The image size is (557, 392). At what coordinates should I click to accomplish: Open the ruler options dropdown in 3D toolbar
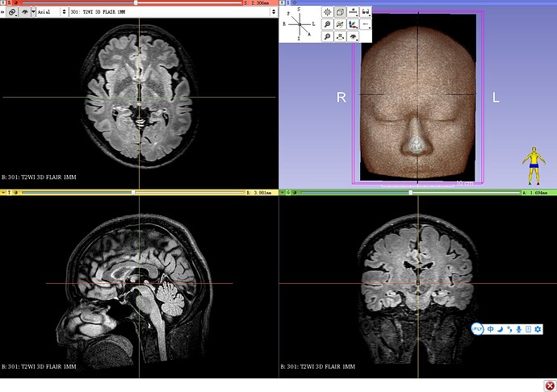[353, 12]
